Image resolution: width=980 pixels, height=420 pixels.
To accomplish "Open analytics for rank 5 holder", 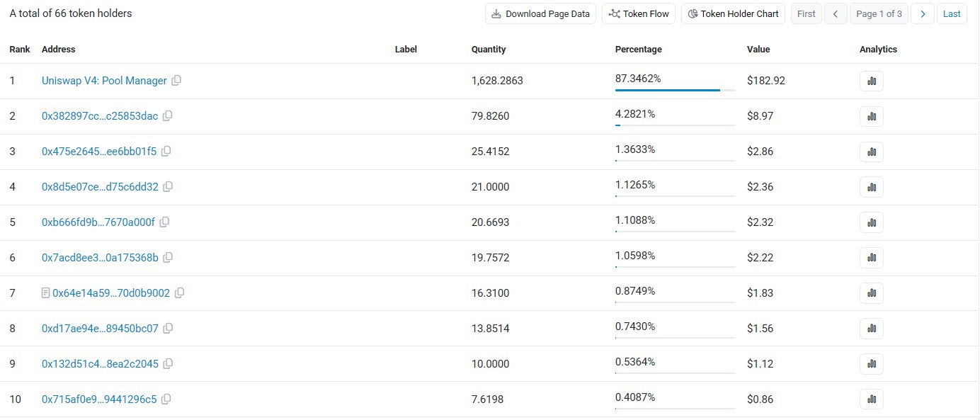I will pos(872,222).
